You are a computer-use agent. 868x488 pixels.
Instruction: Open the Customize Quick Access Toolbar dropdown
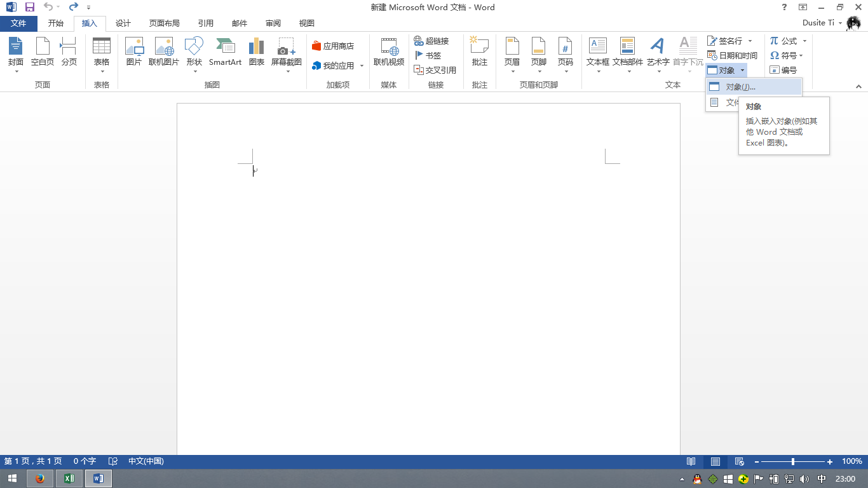[x=89, y=7]
